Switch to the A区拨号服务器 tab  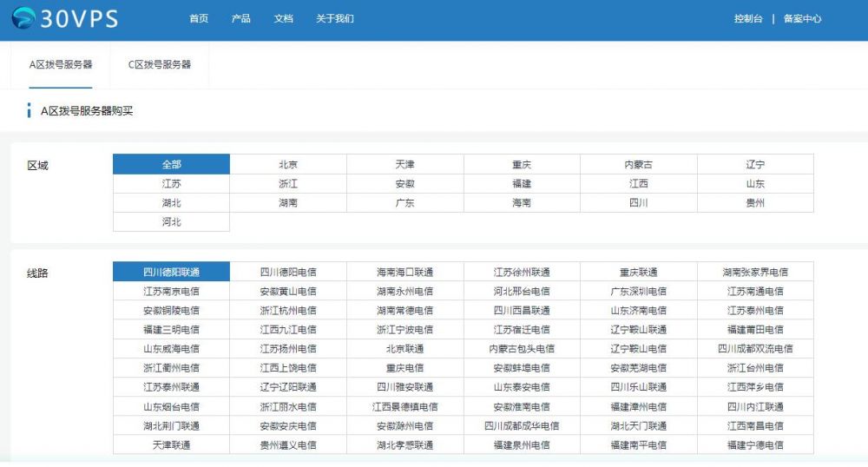tap(61, 65)
